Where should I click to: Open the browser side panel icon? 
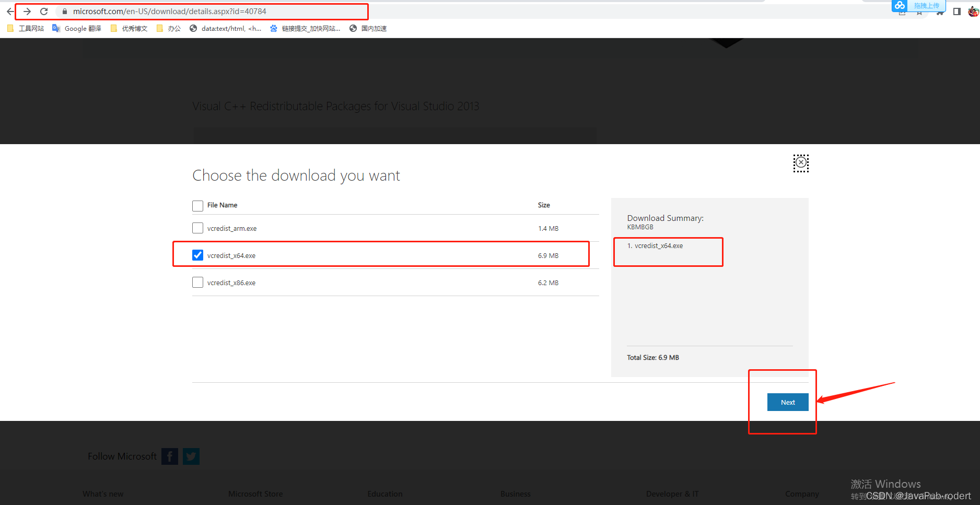click(x=957, y=11)
